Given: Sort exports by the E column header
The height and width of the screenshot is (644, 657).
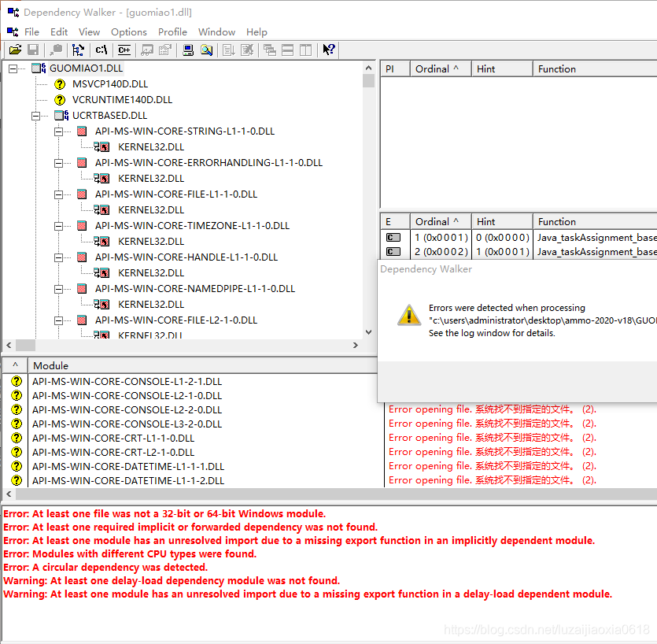Looking at the screenshot, I should (x=395, y=221).
